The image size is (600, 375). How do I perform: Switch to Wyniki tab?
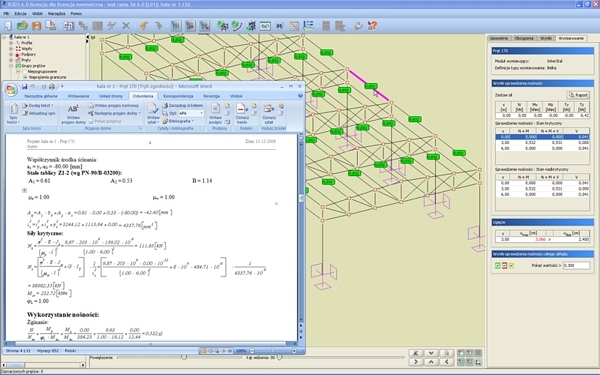[546, 38]
